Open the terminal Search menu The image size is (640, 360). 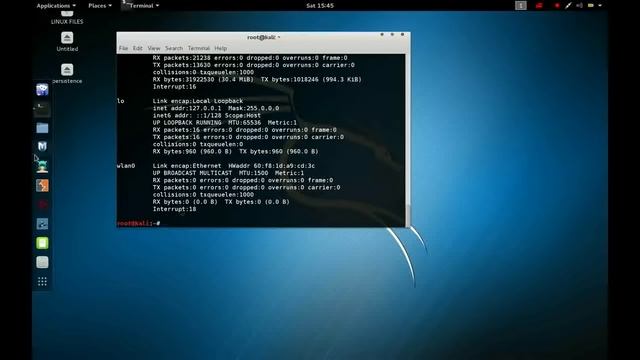[x=174, y=48]
